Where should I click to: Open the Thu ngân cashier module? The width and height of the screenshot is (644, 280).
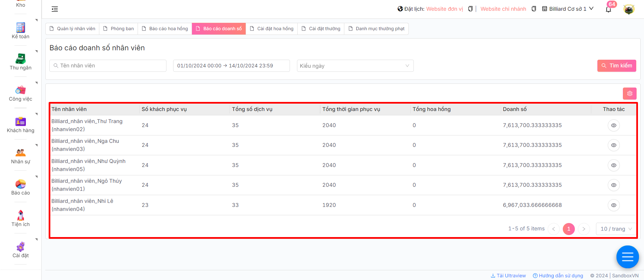click(x=20, y=62)
